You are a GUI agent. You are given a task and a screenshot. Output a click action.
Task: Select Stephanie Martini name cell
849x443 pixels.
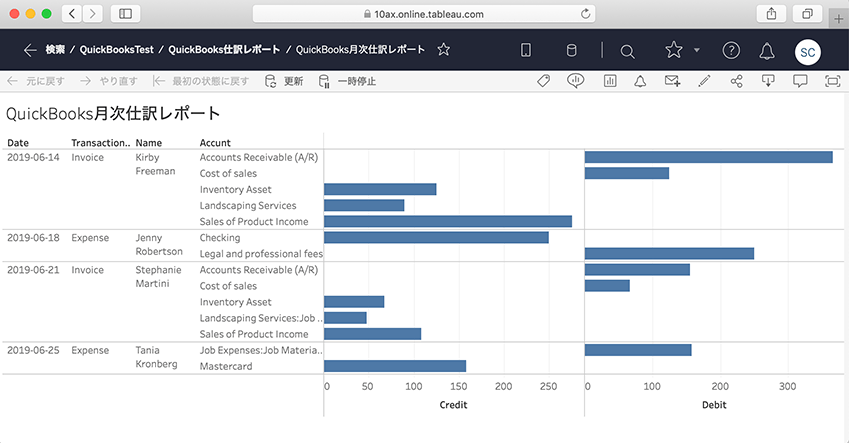159,276
